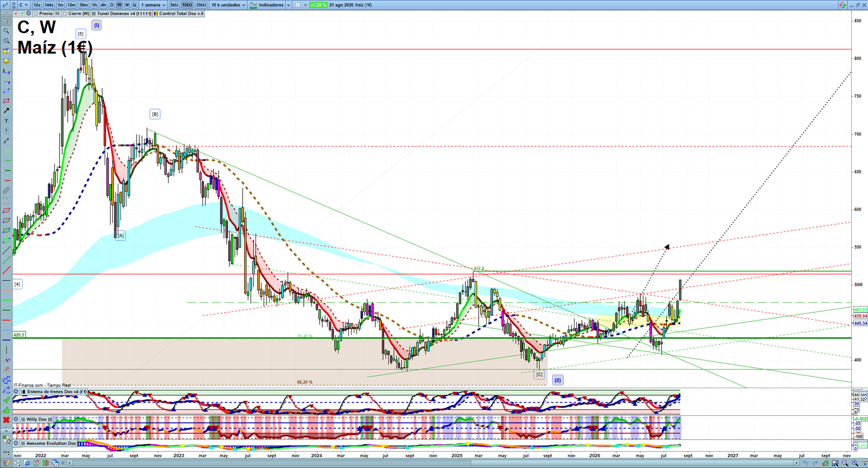This screenshot has width=868, height=468.
Task: Toggle Tunel Domenec v4 indicator
Action: pos(94,14)
